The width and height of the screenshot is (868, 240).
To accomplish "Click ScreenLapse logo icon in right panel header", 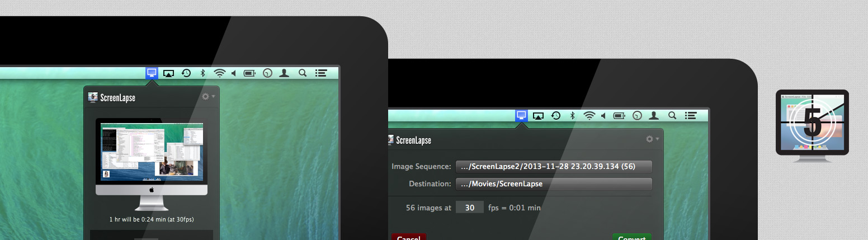I will [390, 140].
